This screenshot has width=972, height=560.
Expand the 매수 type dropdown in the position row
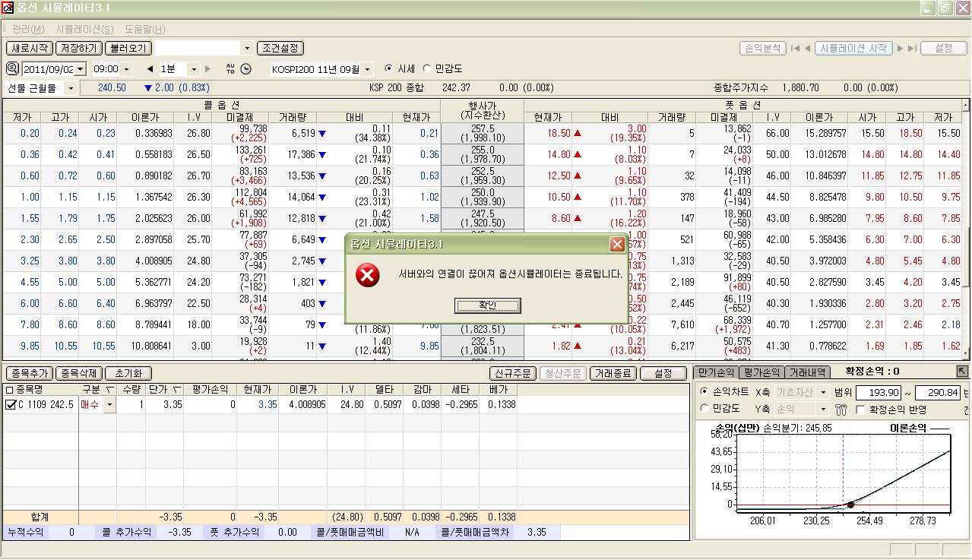click(109, 405)
